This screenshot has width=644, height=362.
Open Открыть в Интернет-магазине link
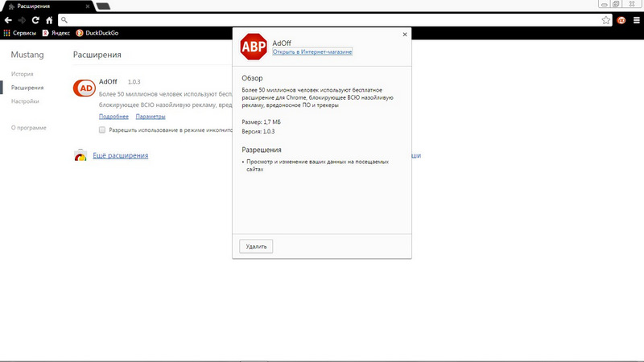(x=312, y=51)
